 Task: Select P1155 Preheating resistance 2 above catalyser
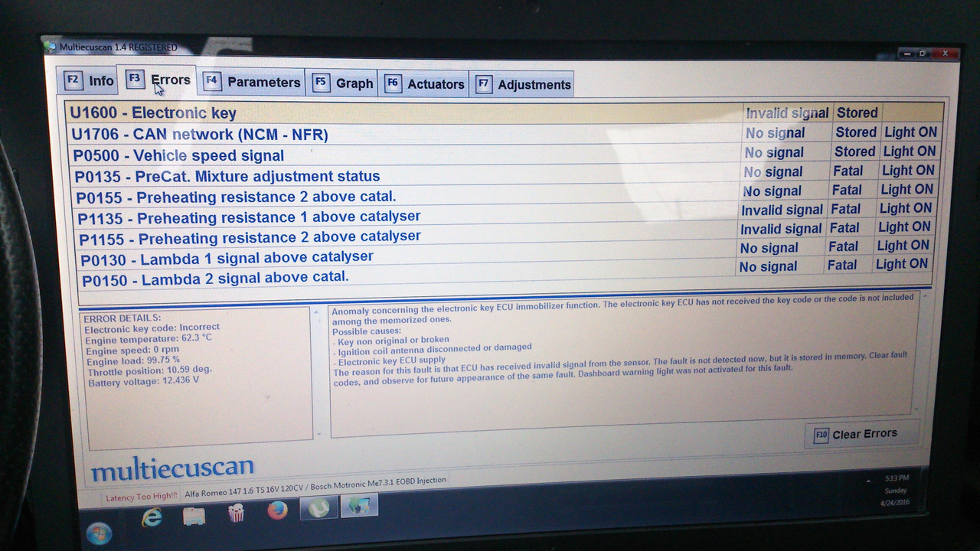coord(505,233)
